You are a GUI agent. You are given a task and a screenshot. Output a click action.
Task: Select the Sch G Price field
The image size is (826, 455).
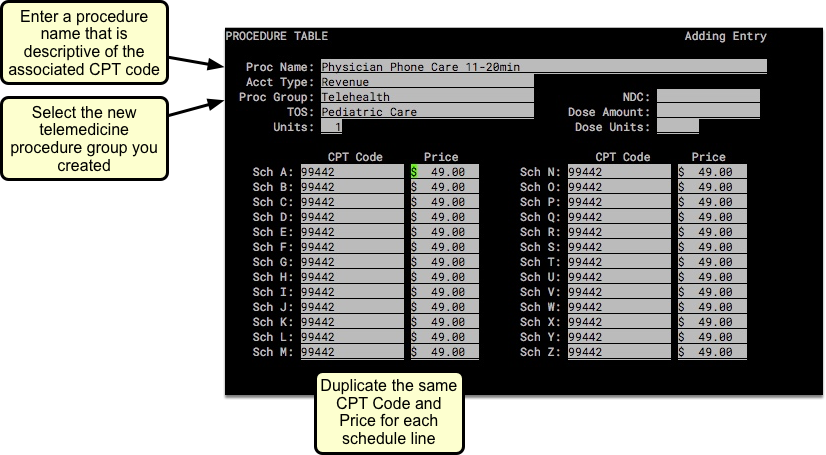(445, 262)
